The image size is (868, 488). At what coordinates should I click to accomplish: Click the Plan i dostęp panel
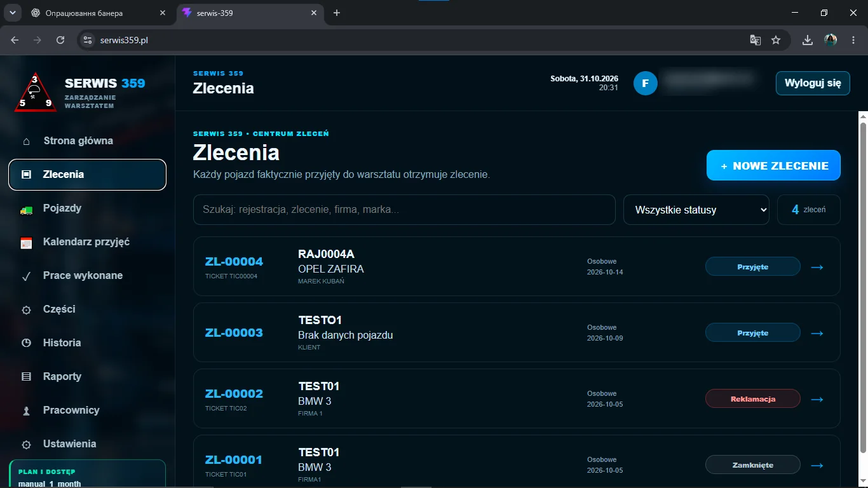click(x=87, y=474)
